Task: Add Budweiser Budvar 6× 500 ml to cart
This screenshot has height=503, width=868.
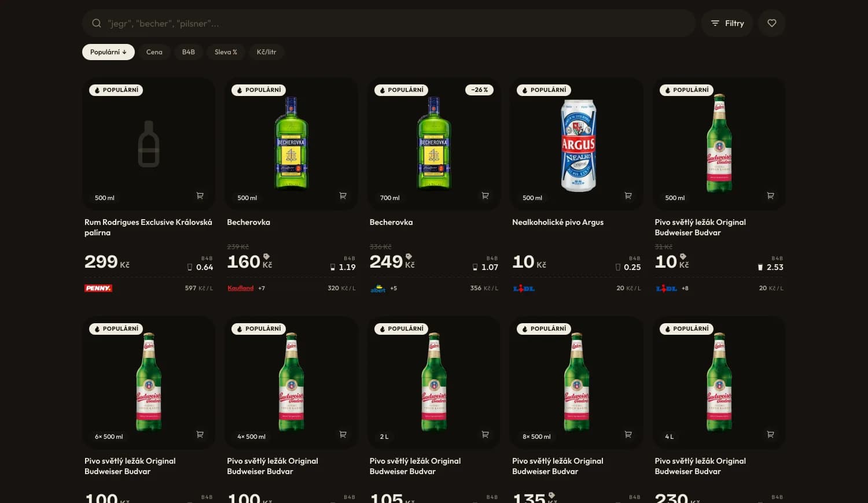Action: [x=200, y=435]
